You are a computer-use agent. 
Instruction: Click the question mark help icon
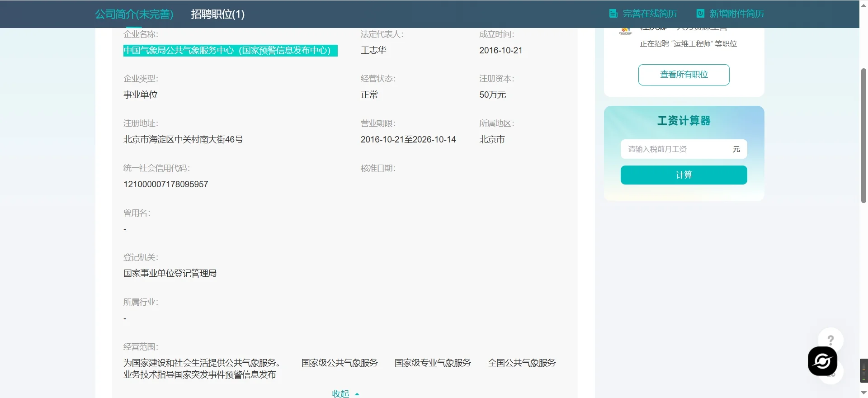coord(830,340)
